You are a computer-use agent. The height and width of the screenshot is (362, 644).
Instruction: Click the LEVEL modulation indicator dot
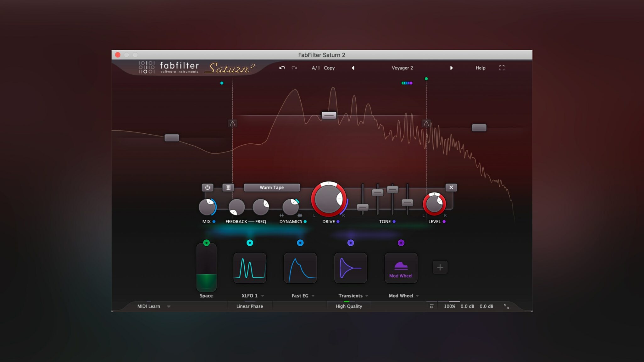coord(444,222)
